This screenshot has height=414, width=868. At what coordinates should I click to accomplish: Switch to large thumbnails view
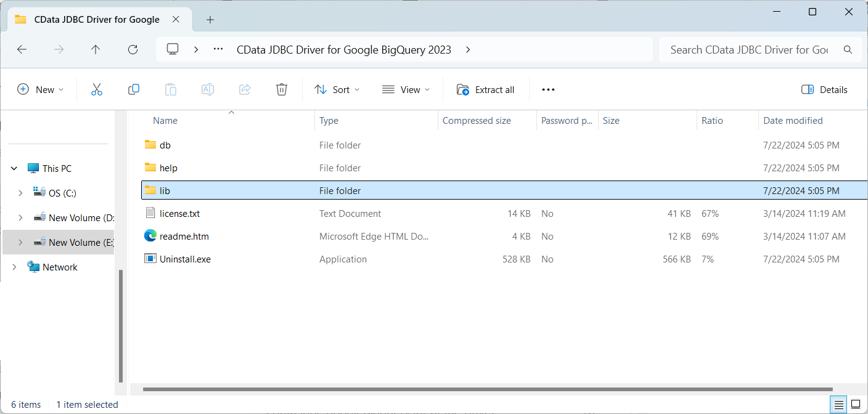(856, 405)
